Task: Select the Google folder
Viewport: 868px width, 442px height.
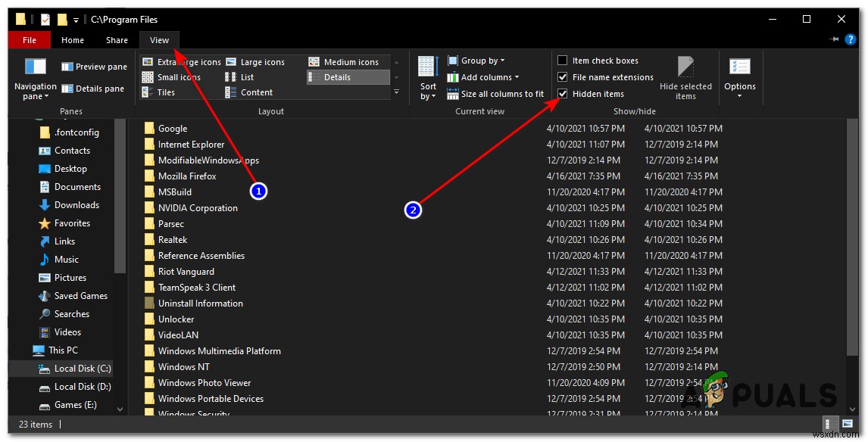Action: coord(166,129)
